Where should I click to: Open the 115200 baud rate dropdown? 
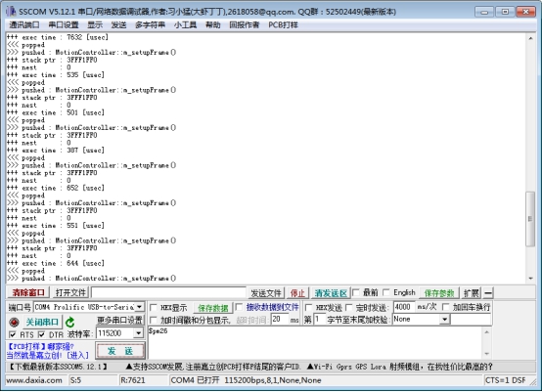[138, 333]
